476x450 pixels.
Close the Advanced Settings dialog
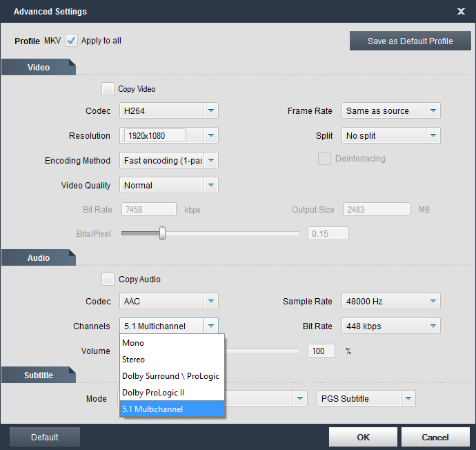pos(461,12)
